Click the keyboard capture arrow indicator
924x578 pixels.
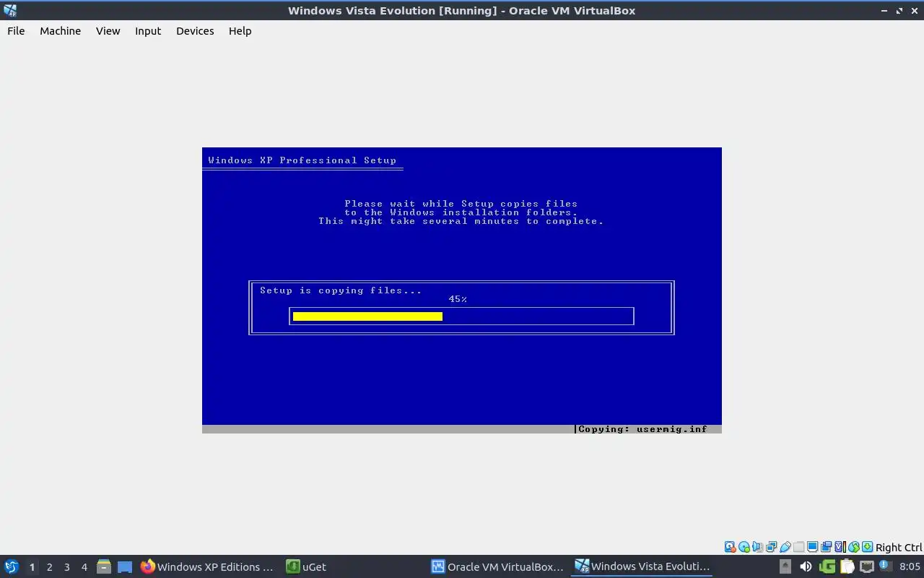point(867,547)
